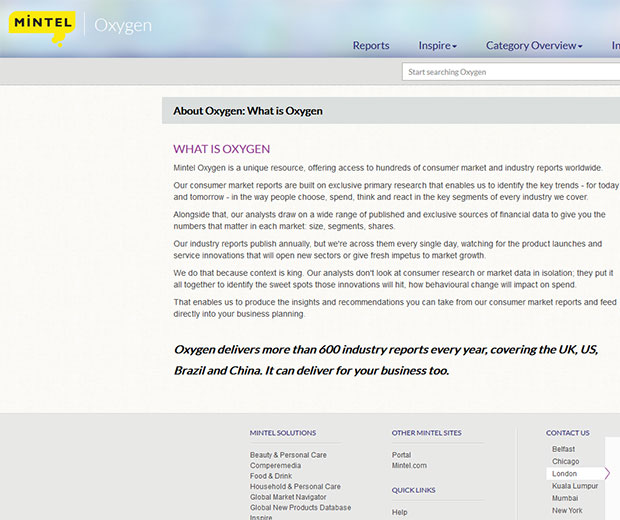
Task: Select New York contact office
Action: coord(567,511)
